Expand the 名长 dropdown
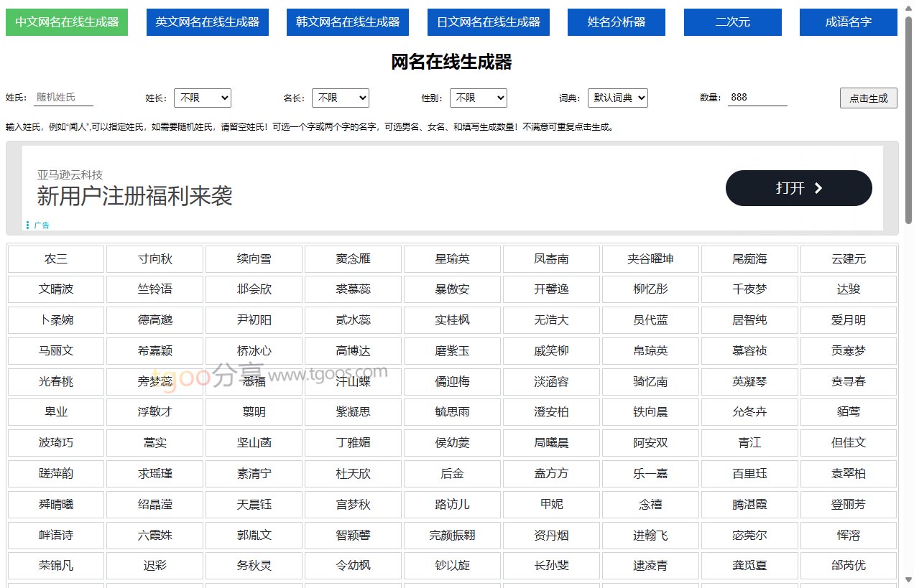Image resolution: width=914 pixels, height=588 pixels. pos(340,98)
